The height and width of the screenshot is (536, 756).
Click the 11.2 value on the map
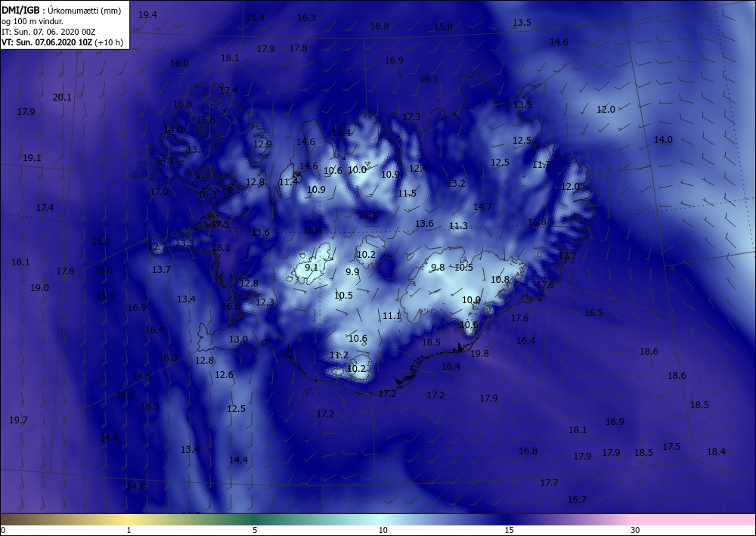pyautogui.click(x=339, y=355)
